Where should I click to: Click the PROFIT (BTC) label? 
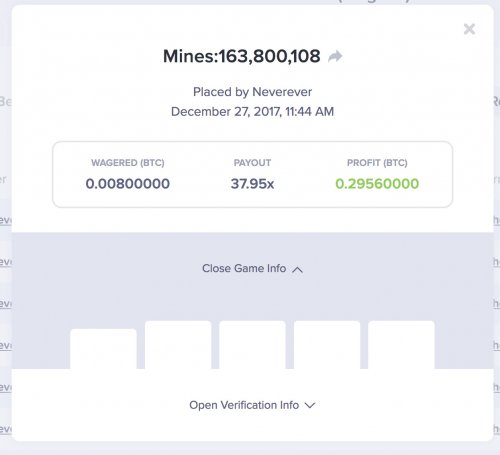(377, 163)
